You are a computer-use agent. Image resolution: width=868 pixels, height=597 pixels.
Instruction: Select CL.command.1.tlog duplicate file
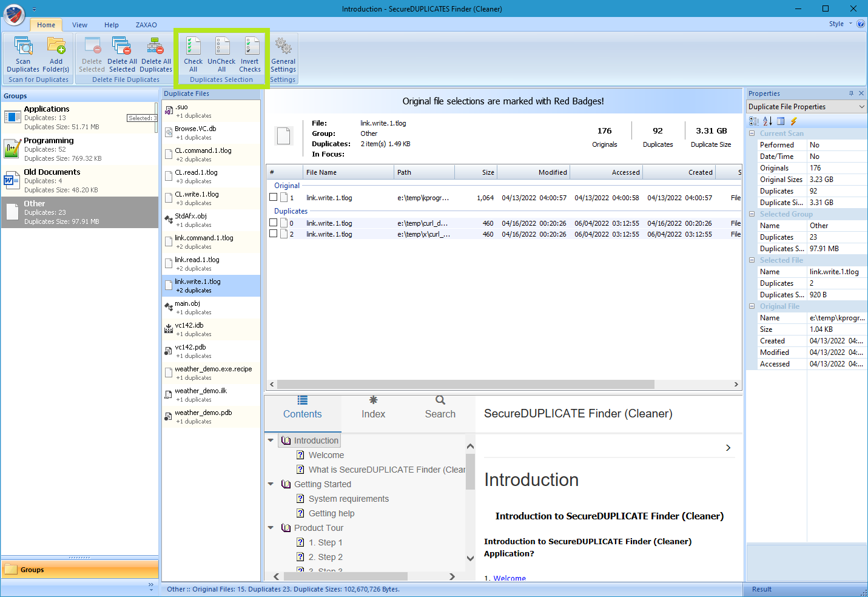(x=211, y=155)
